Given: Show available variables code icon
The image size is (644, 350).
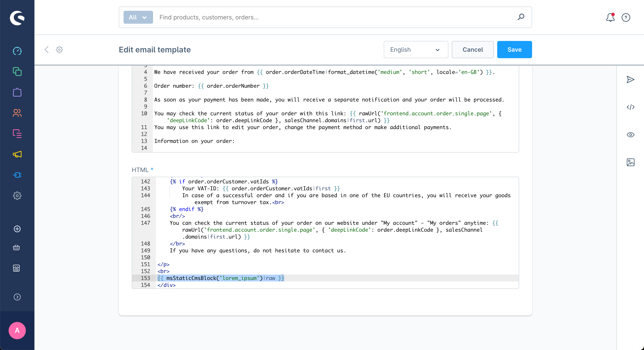Looking at the screenshot, I should 630,107.
